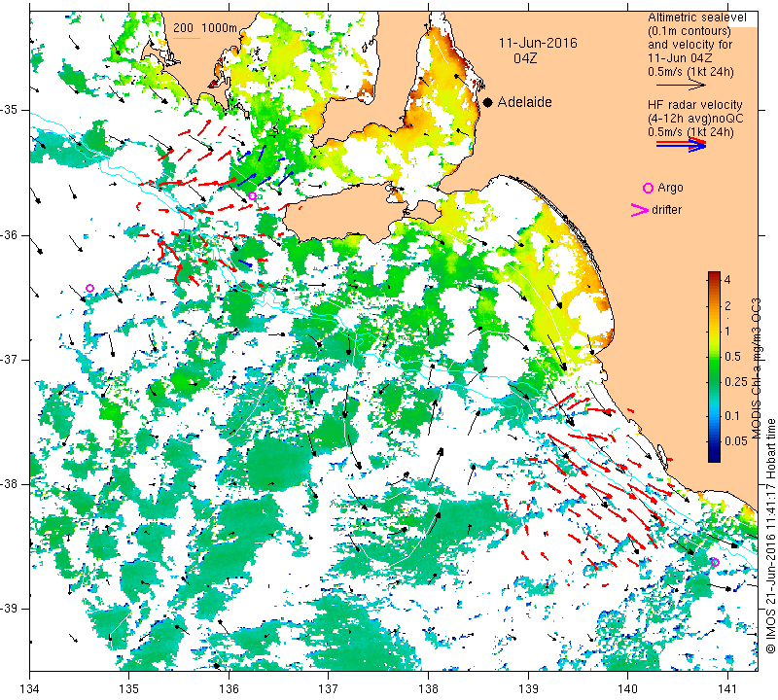Viewport: 778px width, 700px height.
Task: Click the '200 1000m' depth contour label
Action: [205, 28]
